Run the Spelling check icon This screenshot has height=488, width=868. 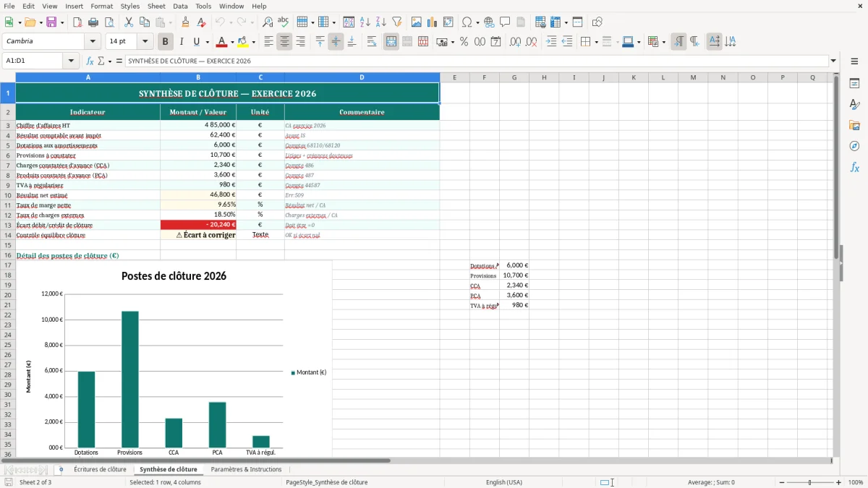pyautogui.click(x=284, y=22)
